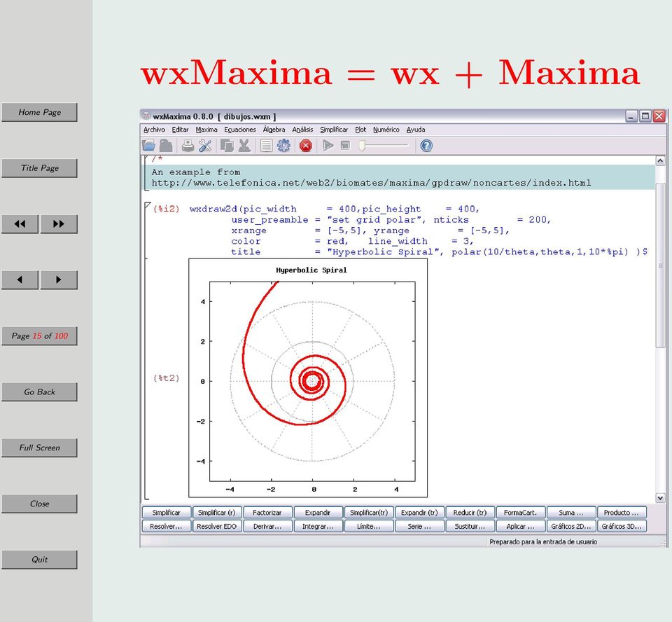Click the scrollbar down arrow

click(x=660, y=498)
